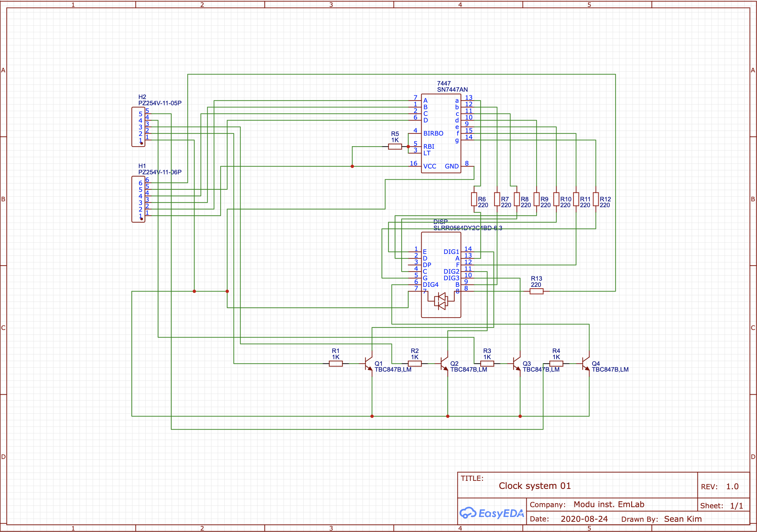Click the junction dot on VCC wire
The width and height of the screenshot is (757, 532).
click(x=352, y=166)
